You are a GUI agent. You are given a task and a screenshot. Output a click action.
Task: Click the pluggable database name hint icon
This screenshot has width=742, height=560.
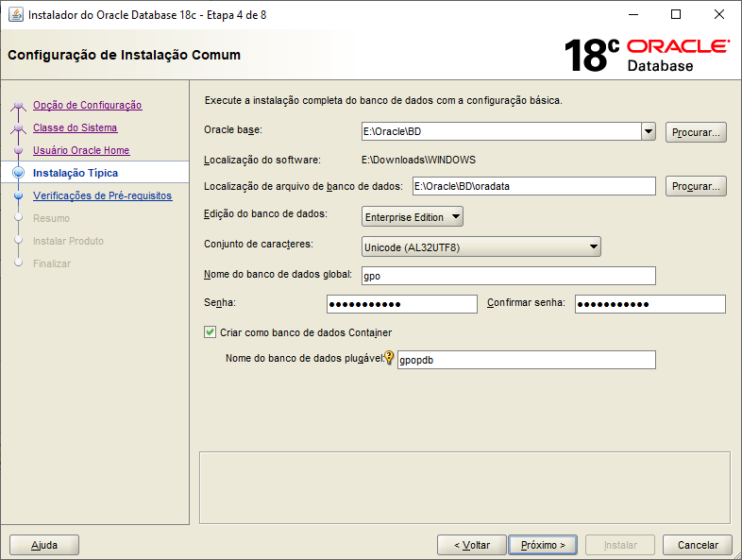point(389,359)
